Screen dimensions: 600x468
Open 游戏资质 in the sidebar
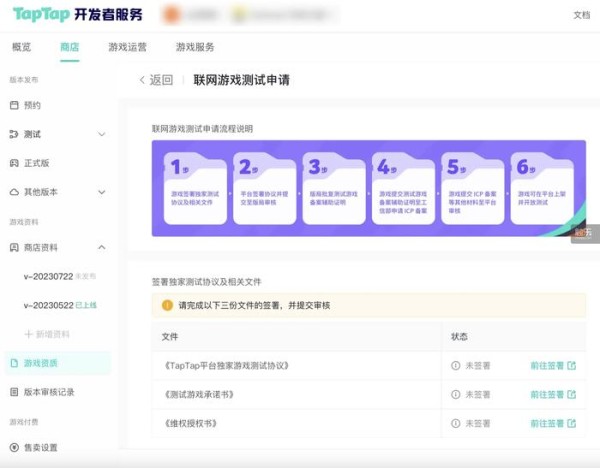(x=57, y=363)
